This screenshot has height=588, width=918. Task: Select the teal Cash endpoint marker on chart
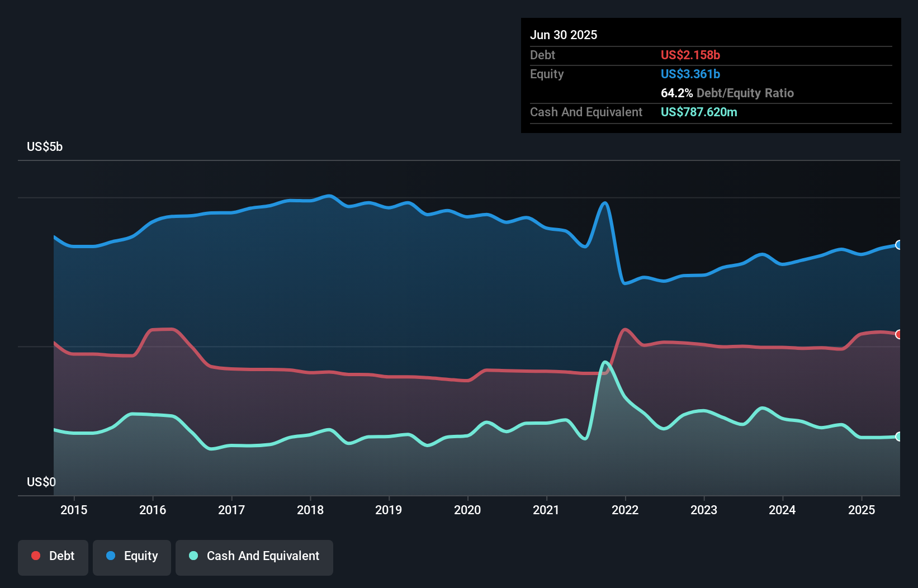[898, 437]
